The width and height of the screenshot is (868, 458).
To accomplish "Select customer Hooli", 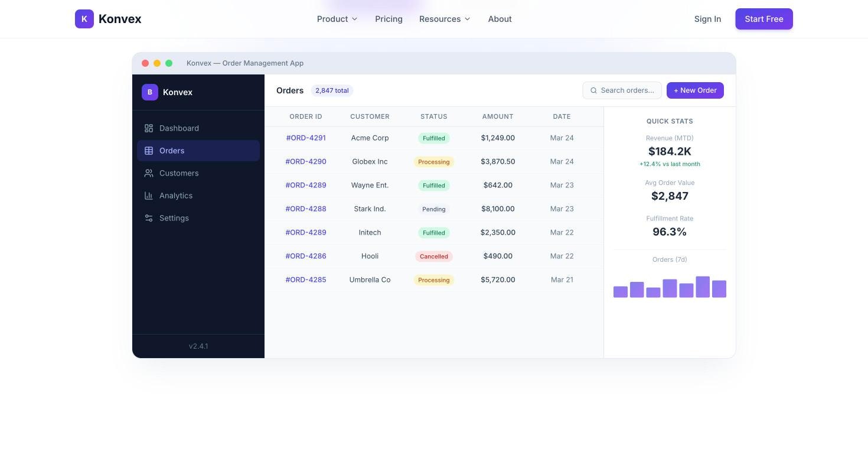I will click(x=370, y=256).
